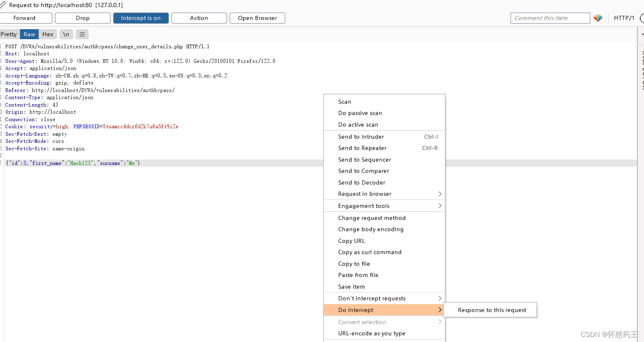Click the User-Agent header line
Image resolution: width=644 pixels, height=342 pixels.
coord(140,61)
